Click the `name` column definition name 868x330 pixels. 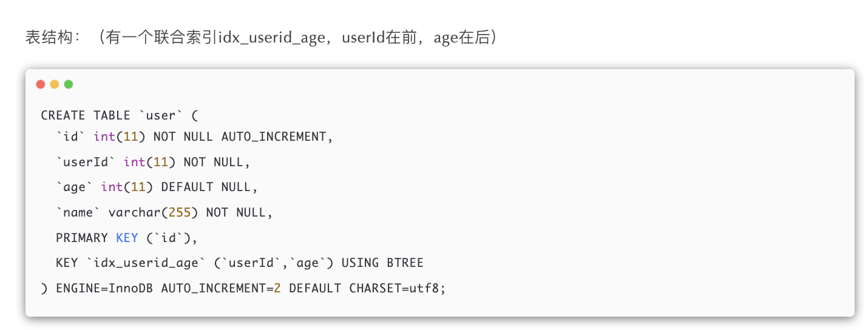[78, 212]
